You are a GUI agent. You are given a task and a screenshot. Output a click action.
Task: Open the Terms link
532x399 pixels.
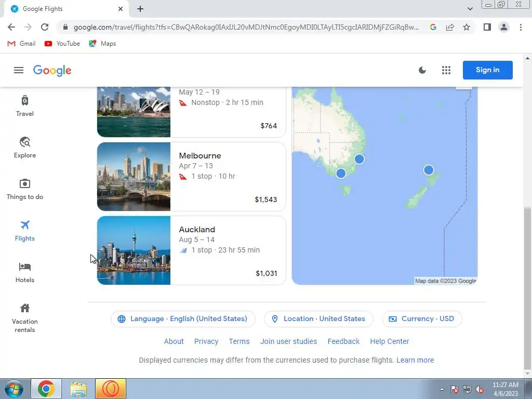tap(239, 341)
